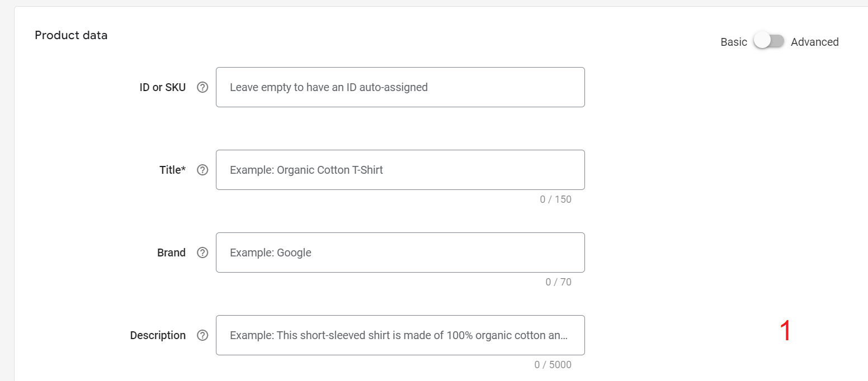The height and width of the screenshot is (381, 868).
Task: Click the 0 / 5000 character counter
Action: point(553,365)
